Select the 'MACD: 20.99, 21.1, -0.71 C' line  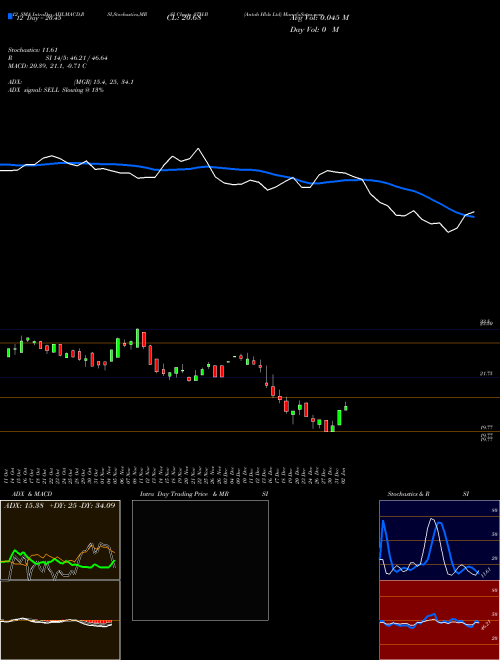47,66
